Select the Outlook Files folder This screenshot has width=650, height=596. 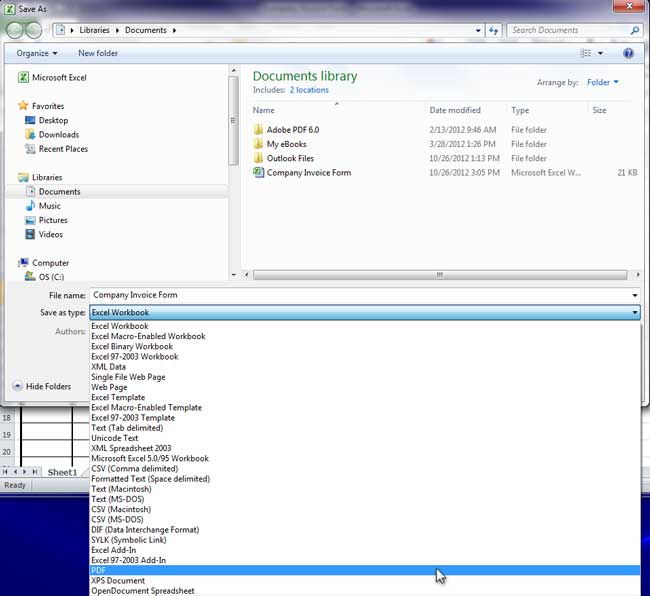[284, 158]
